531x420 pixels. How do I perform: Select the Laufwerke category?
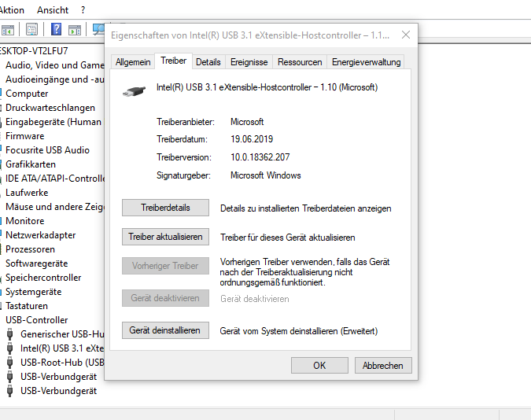click(27, 193)
